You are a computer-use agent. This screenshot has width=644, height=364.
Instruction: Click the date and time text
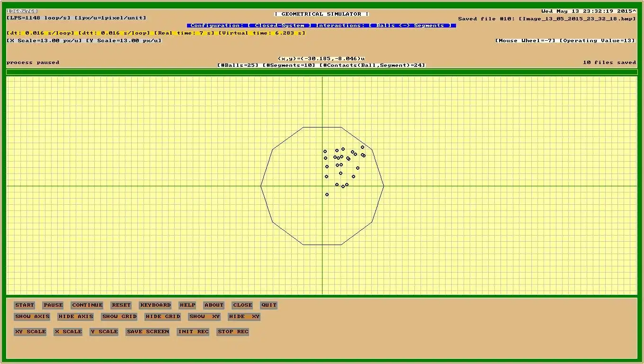coord(589,11)
